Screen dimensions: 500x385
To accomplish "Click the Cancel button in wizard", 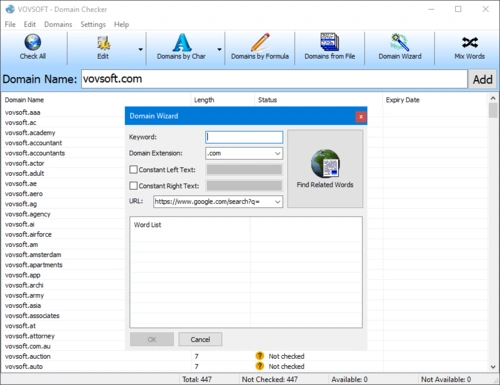I will (200, 339).
